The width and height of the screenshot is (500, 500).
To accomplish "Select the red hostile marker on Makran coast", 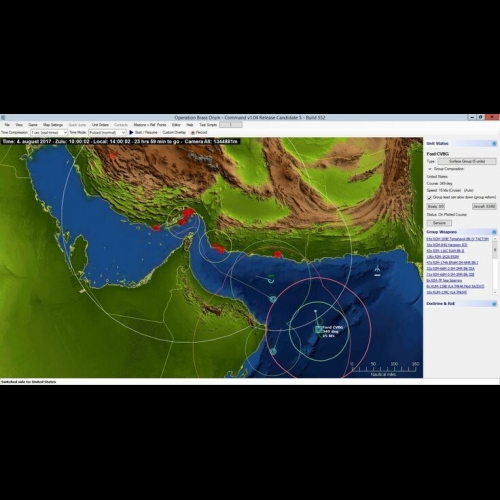I will (277, 254).
